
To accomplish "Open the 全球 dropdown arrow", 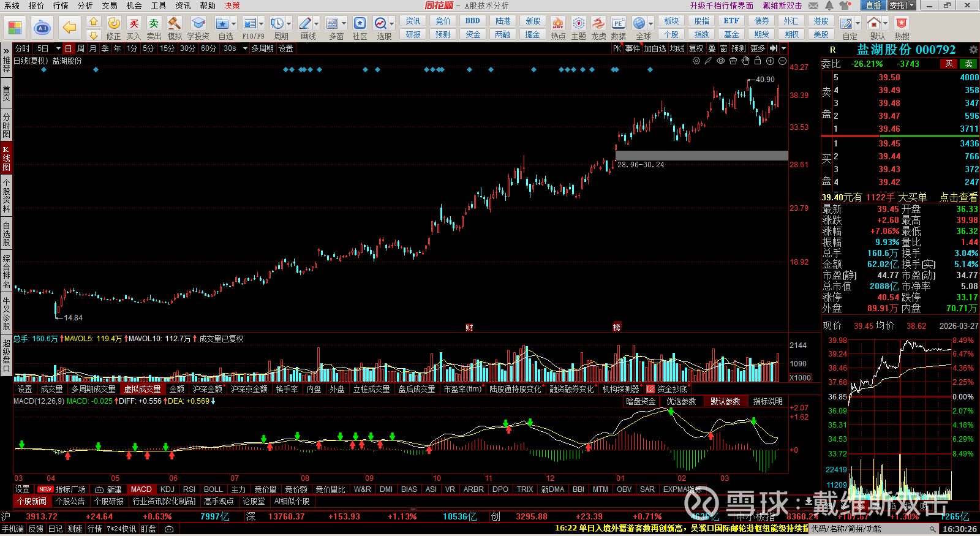I will pos(650,24).
